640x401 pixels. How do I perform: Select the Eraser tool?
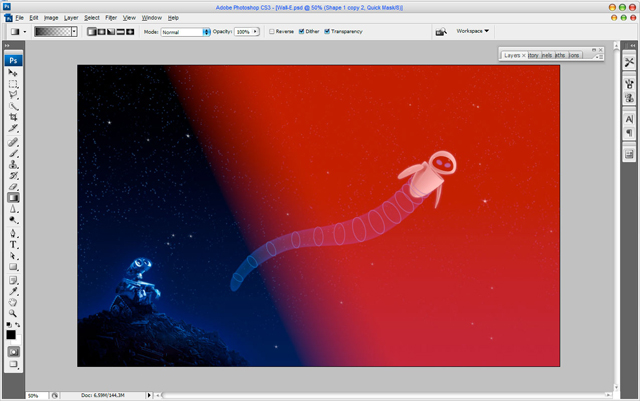[x=13, y=187]
